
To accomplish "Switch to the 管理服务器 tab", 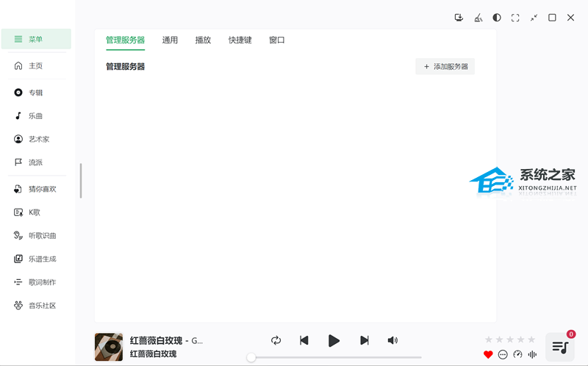I will (x=125, y=40).
